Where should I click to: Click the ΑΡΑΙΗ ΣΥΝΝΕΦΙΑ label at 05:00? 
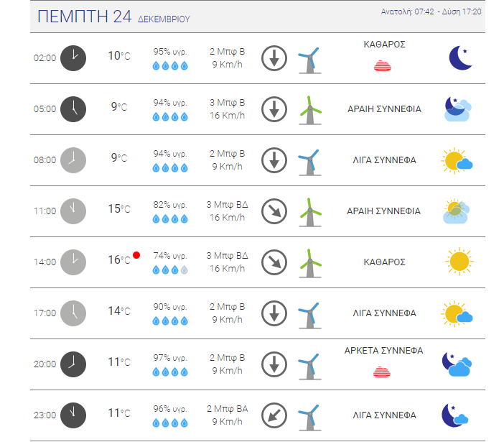384,109
